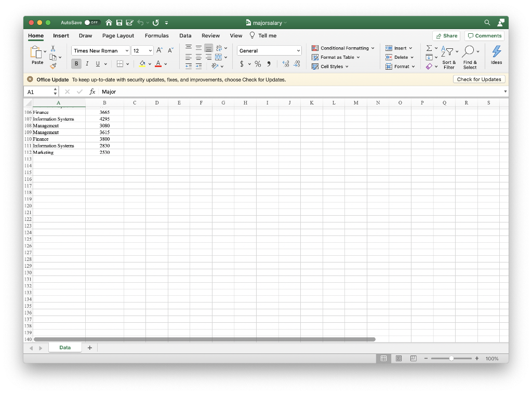
Task: Click the Decrease Decimal icon
Action: tap(297, 64)
